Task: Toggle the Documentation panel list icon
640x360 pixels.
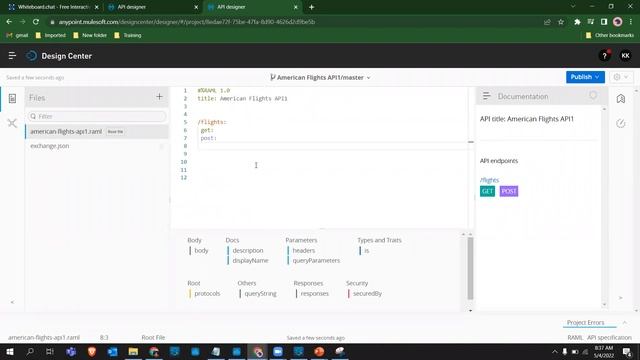Action: [486, 96]
